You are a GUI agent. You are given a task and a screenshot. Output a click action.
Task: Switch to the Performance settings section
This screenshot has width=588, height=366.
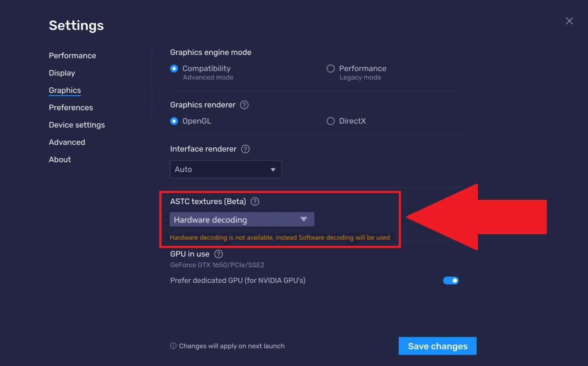(72, 55)
